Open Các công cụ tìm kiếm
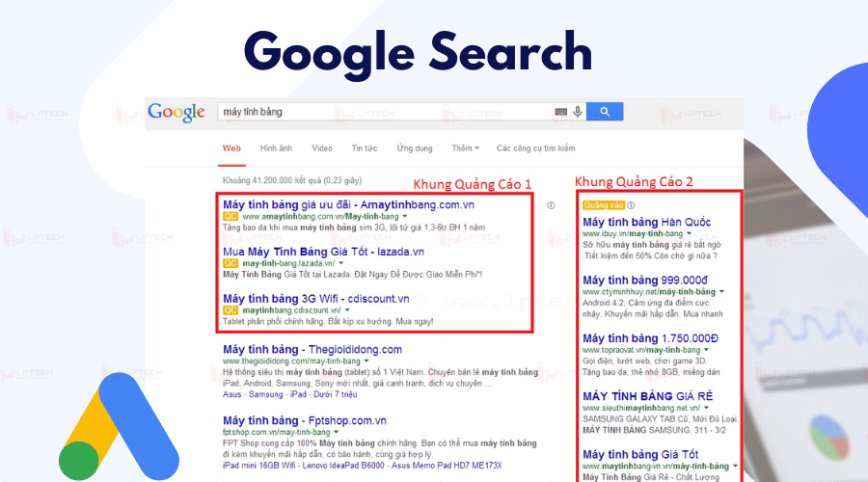 point(535,148)
